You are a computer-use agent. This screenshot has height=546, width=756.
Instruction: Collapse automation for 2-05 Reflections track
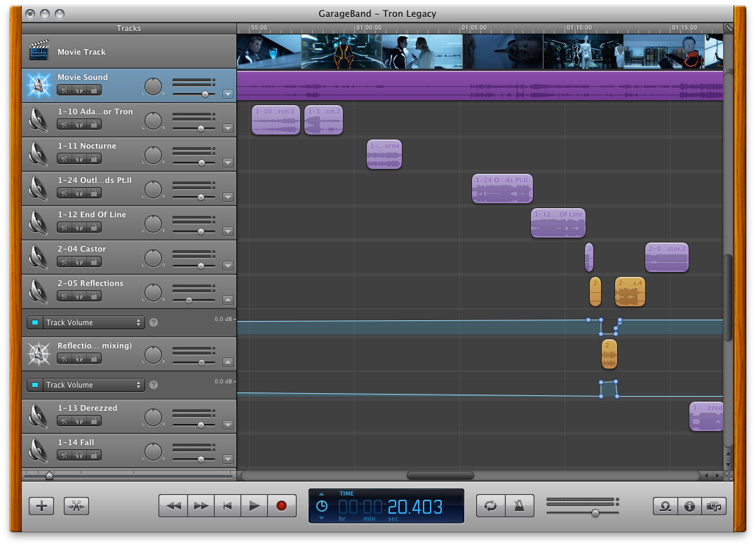pyautogui.click(x=228, y=300)
